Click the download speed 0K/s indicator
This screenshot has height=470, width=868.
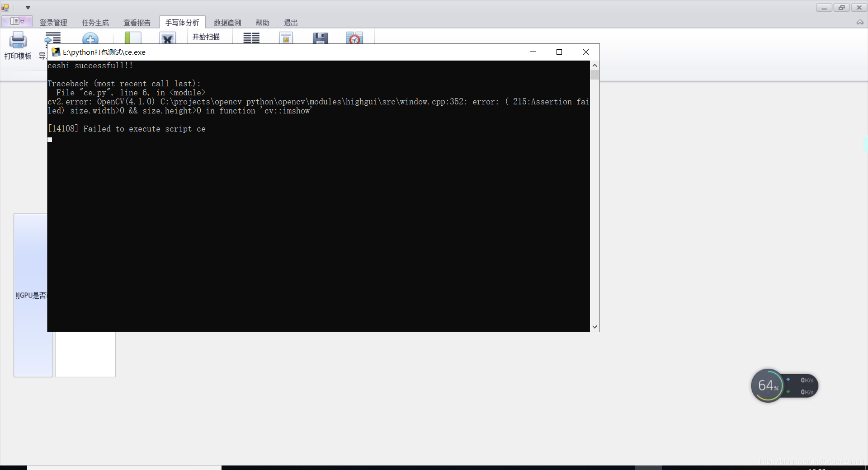801,392
